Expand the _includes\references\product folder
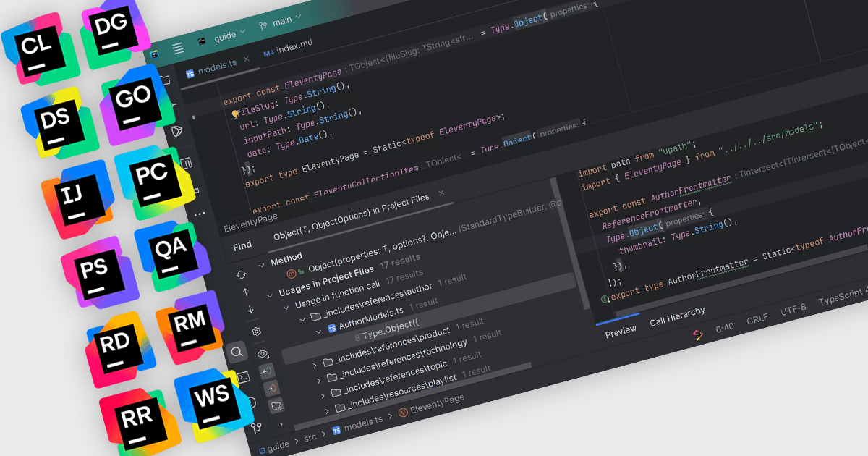 coord(315,366)
